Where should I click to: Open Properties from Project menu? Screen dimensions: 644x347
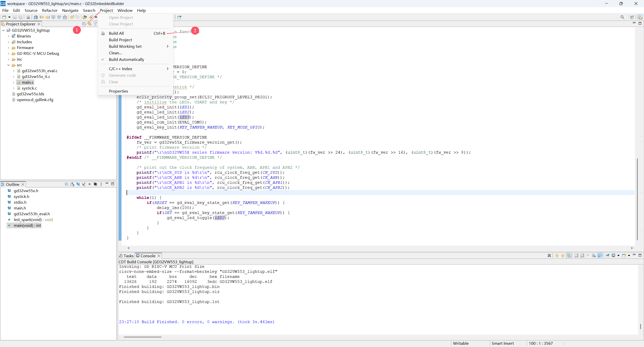point(118,91)
